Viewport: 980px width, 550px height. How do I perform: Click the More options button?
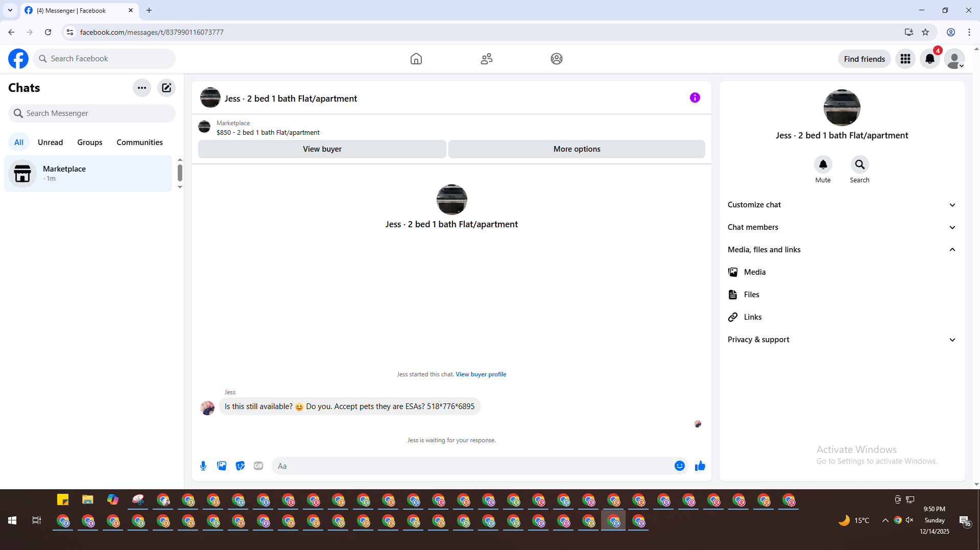click(577, 149)
